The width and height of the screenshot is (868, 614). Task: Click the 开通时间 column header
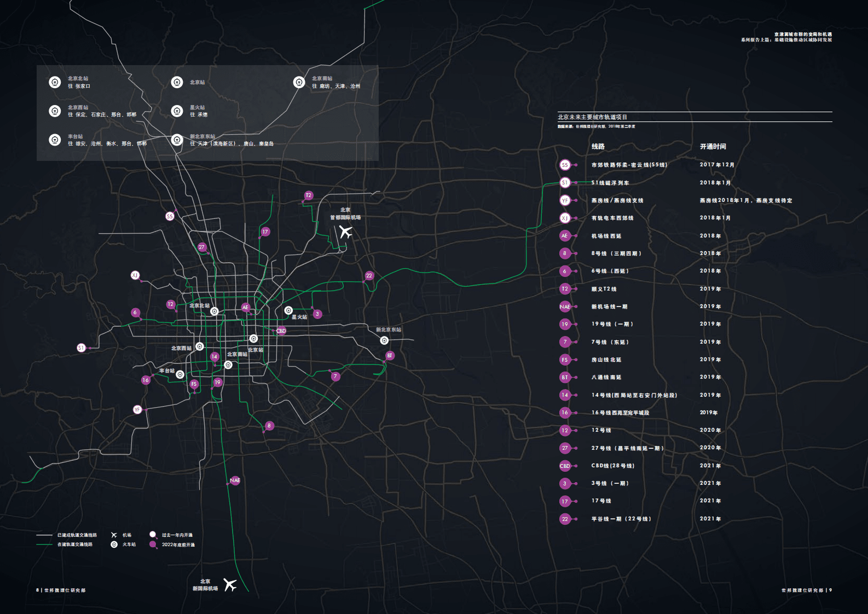(713, 147)
